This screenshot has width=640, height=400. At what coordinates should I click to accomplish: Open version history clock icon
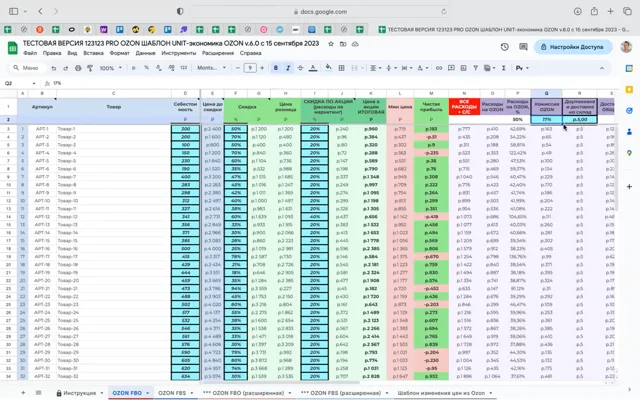(x=504, y=47)
